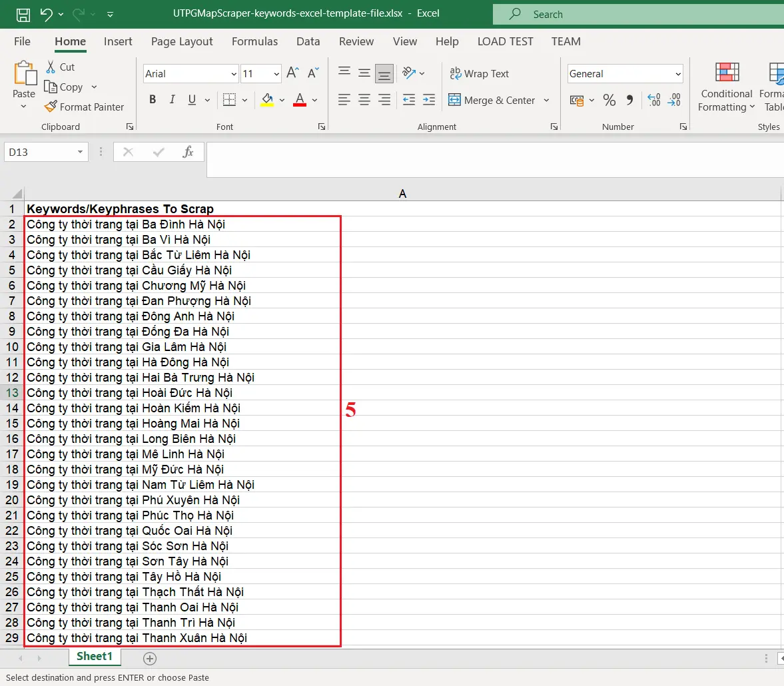Click the Cut button
Screen dimensions: 784x686
point(60,67)
